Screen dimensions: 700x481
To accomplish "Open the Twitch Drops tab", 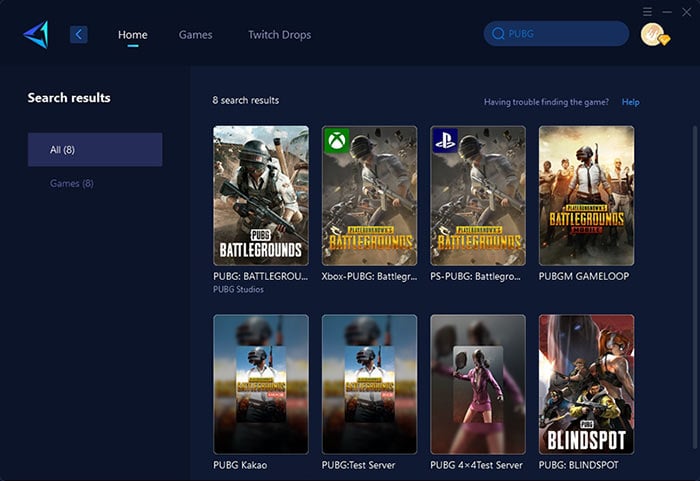I will coord(279,35).
